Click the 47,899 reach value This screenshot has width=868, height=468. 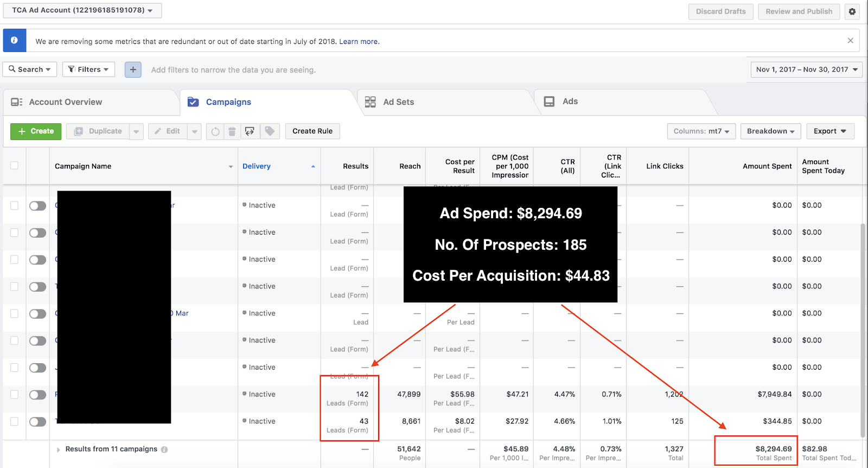(409, 395)
